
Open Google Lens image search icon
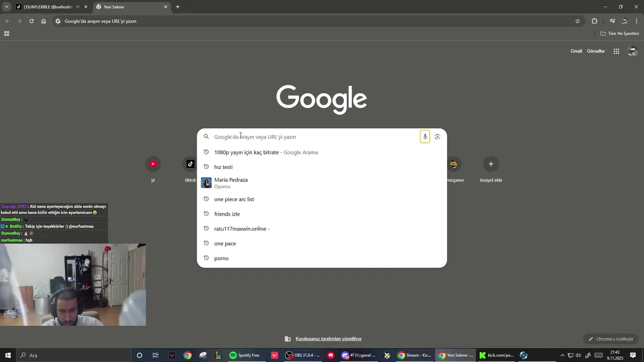437,137
